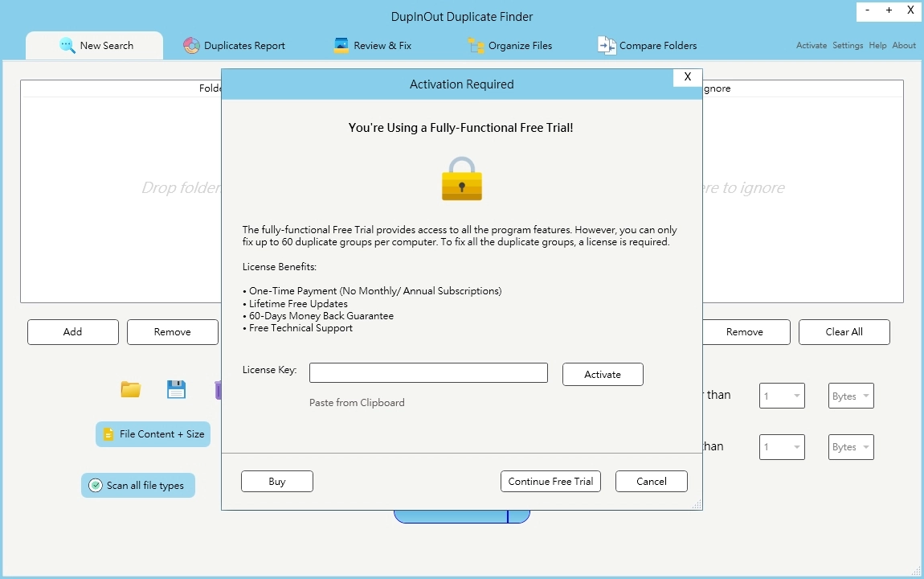Click the New Search magnifier icon
Screen dimensions: 924x579
click(x=67, y=45)
